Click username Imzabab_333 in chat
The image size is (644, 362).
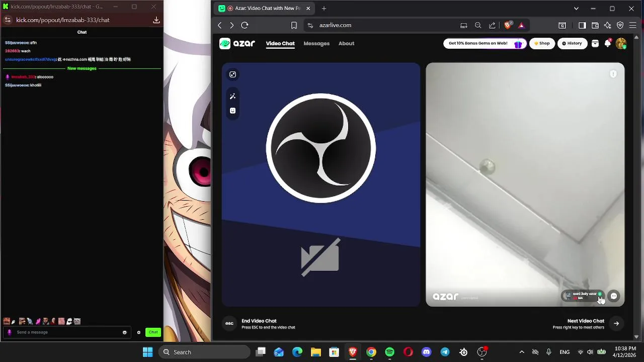point(23,77)
